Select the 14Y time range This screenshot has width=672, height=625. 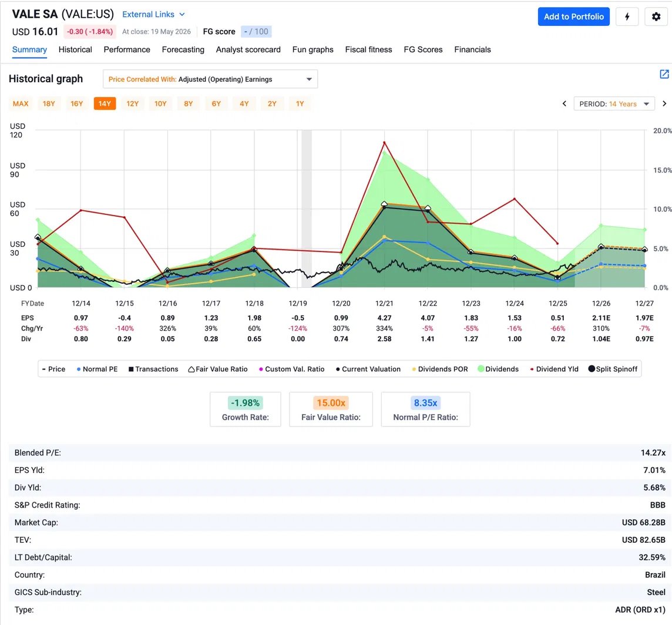pyautogui.click(x=105, y=104)
